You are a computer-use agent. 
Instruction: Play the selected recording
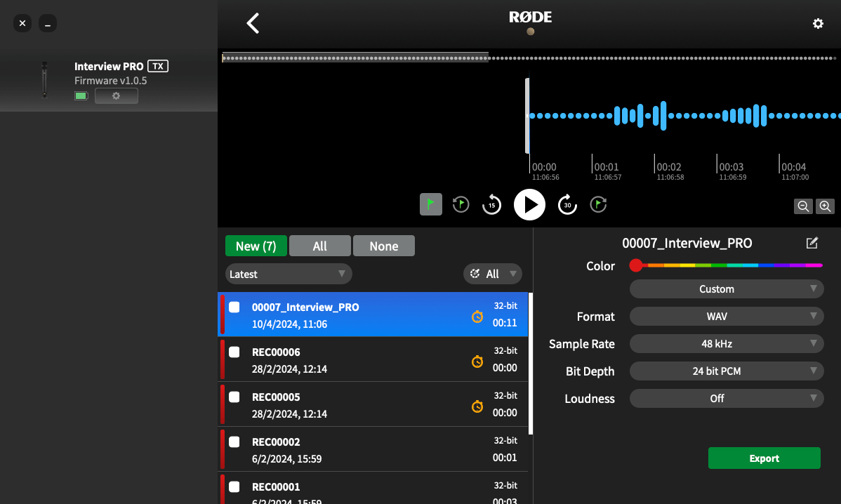pyautogui.click(x=529, y=204)
